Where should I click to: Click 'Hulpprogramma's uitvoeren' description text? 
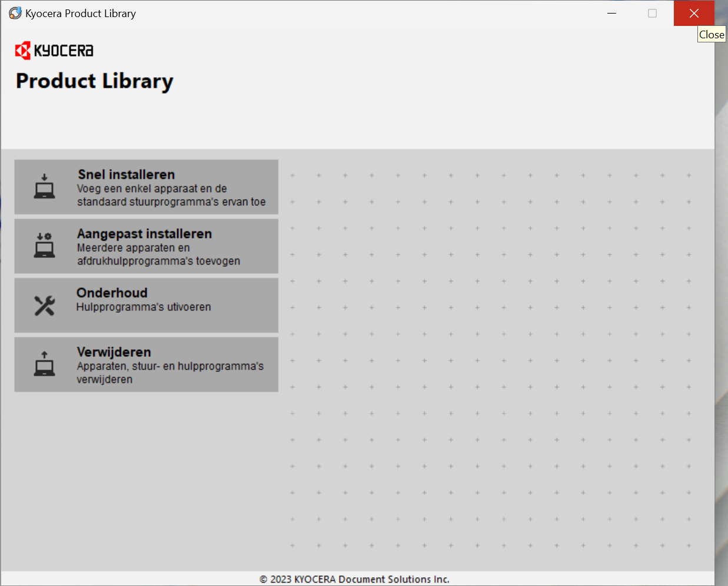click(144, 307)
